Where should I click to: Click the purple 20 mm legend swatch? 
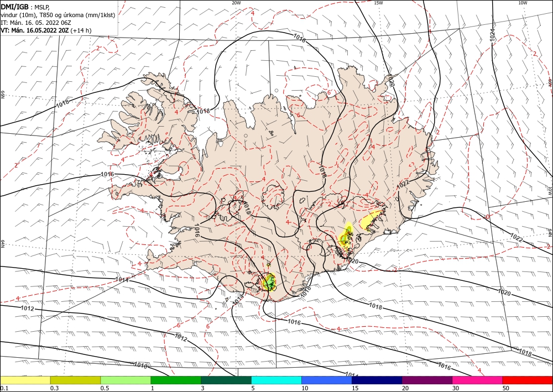pos(427,380)
